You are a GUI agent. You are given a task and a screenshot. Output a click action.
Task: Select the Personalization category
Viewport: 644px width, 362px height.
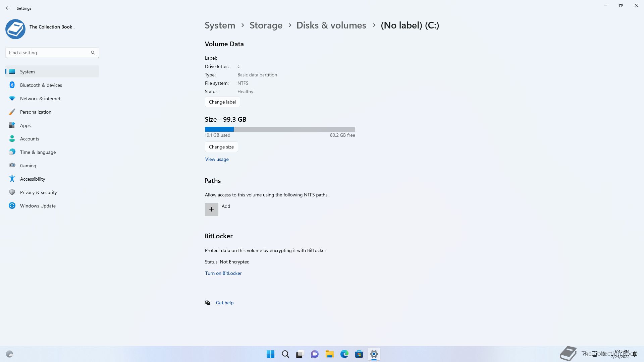pos(36,112)
